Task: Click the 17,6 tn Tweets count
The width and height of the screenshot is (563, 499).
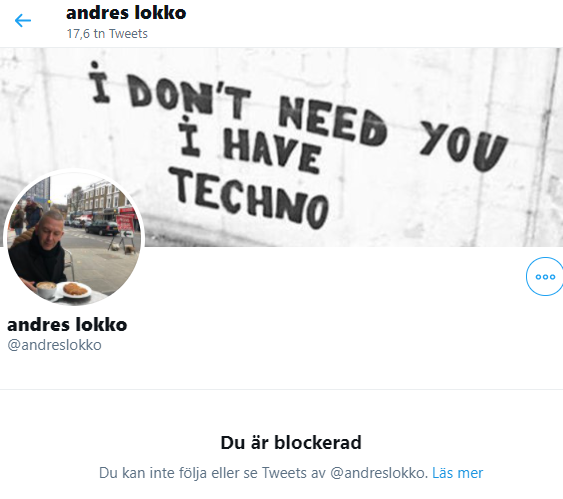Action: [107, 34]
